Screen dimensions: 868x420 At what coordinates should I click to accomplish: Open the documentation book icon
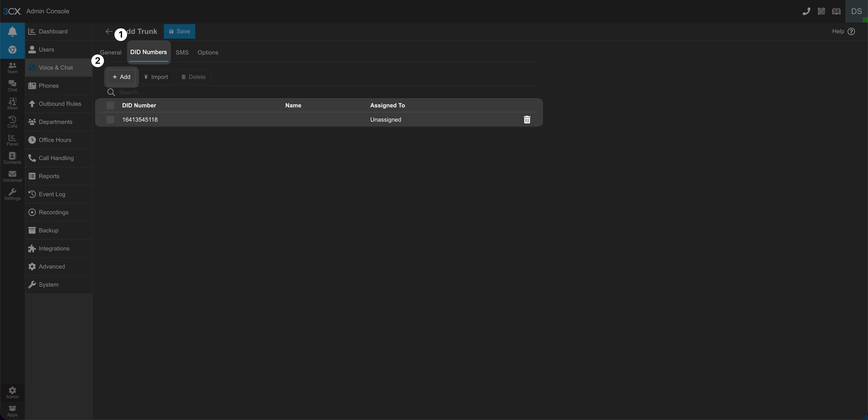[x=836, y=12]
